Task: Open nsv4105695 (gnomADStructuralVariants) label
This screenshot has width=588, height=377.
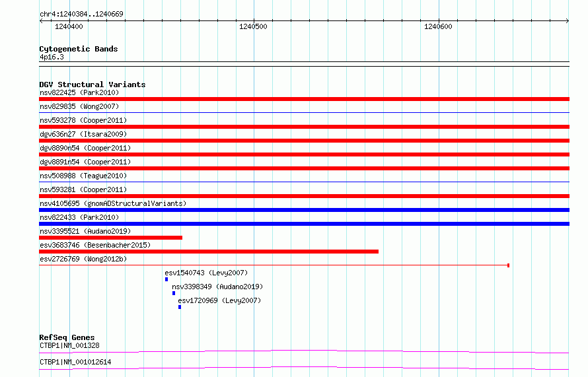Action: click(113, 203)
